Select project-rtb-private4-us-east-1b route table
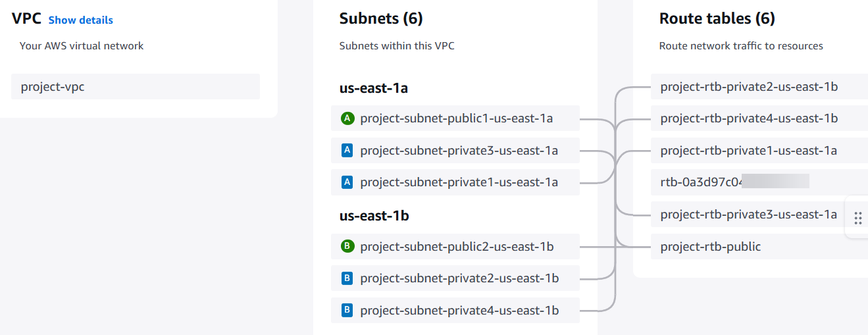This screenshot has width=868, height=335. tap(749, 118)
